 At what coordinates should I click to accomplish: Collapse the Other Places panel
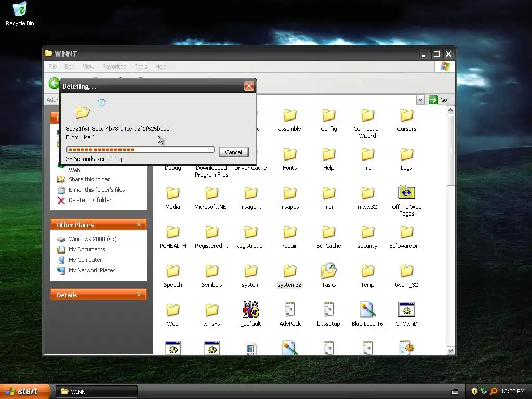coord(139,224)
